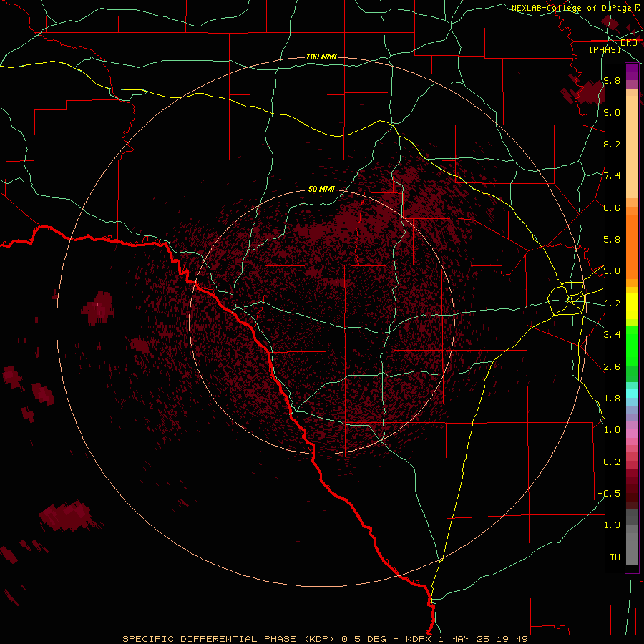The image size is (644, 644).
Task: Pick the bright green legend color band
Action: point(632,346)
